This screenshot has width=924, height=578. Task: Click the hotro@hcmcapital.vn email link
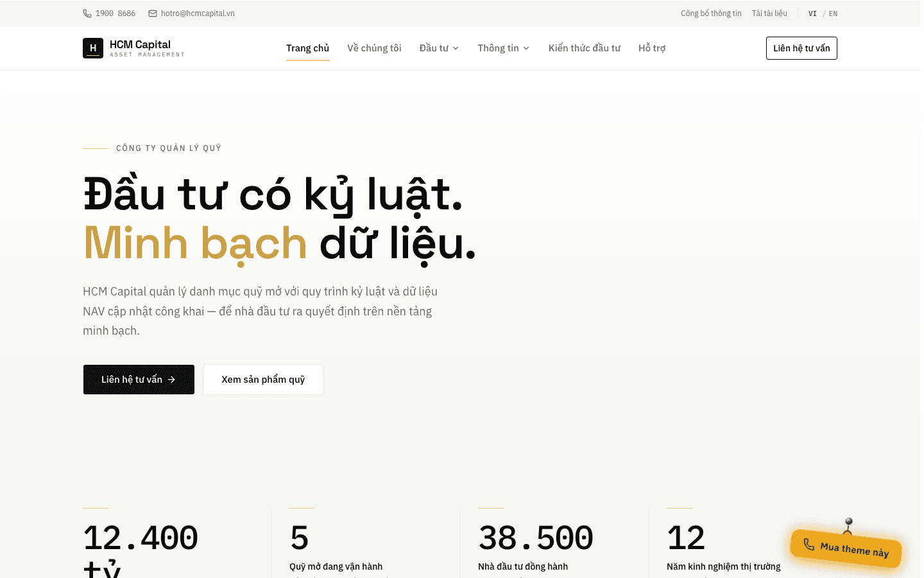(x=198, y=13)
